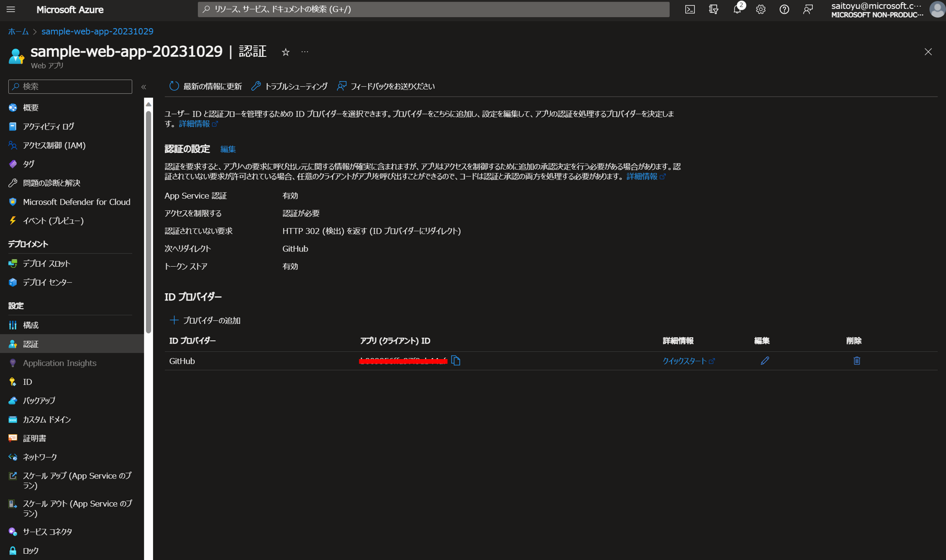
Task: Collapse the left sidebar menu
Action: point(144,87)
